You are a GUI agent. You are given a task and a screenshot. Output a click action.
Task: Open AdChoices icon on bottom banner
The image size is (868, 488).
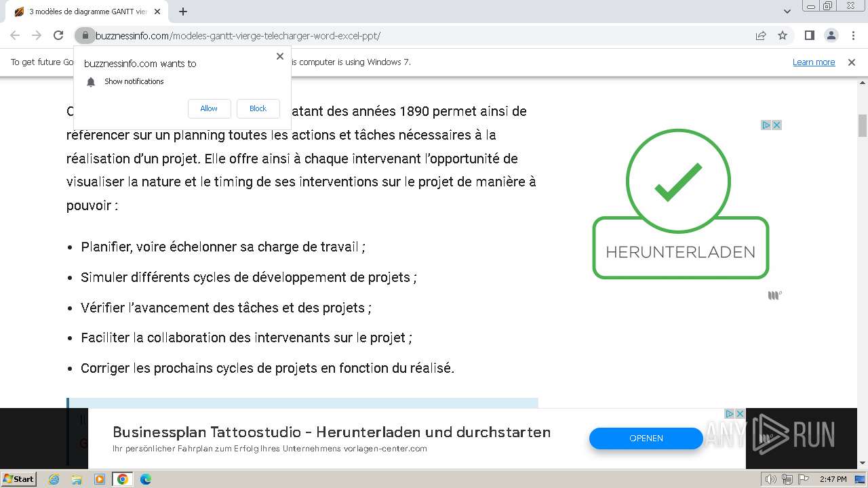pyautogui.click(x=730, y=413)
